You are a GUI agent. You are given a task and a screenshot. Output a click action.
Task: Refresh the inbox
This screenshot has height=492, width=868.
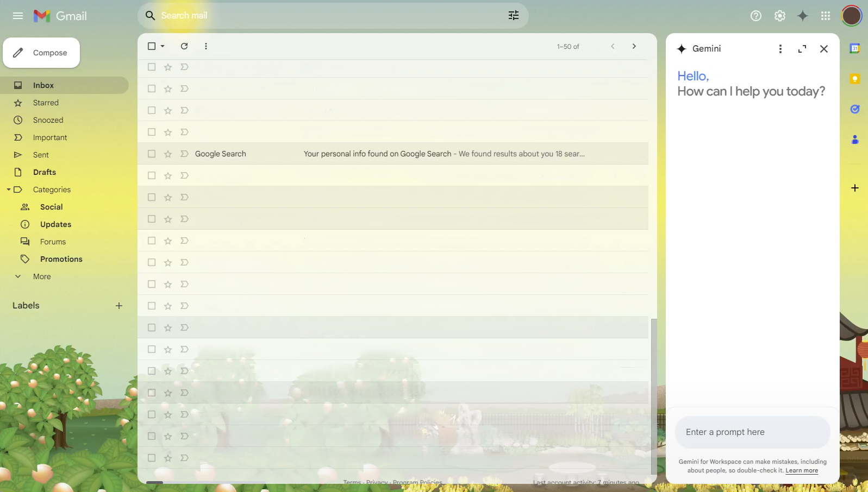[x=184, y=46]
